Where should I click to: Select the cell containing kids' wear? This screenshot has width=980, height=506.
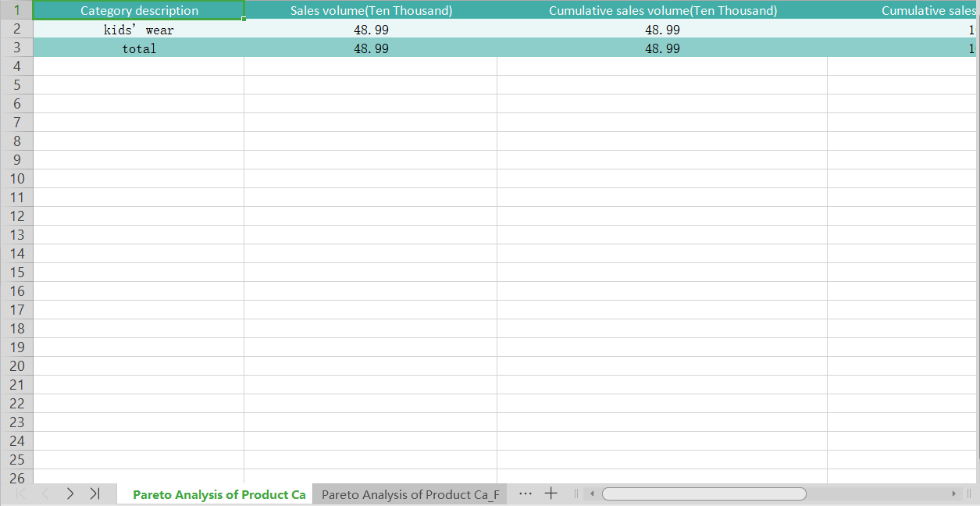(x=139, y=29)
